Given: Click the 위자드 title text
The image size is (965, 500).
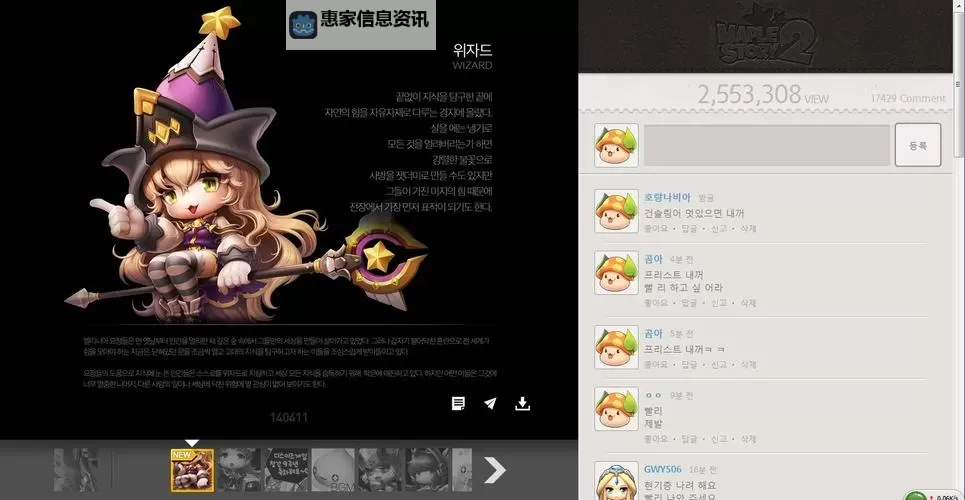Looking at the screenshot, I should coord(473,50).
